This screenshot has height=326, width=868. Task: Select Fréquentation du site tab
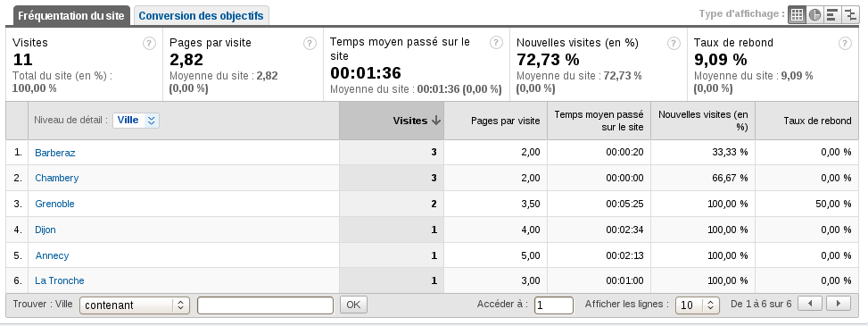(69, 15)
